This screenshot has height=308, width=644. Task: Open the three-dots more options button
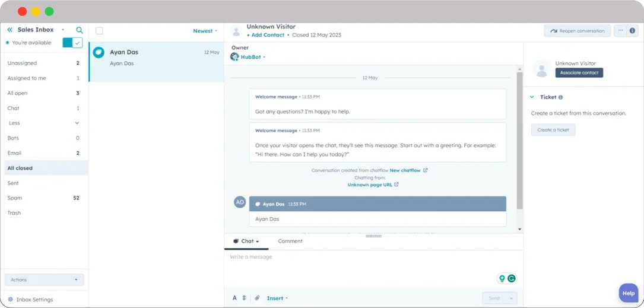pos(620,31)
